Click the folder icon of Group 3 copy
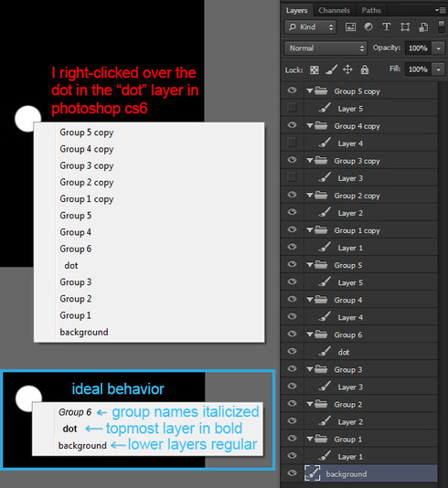Image resolution: width=448 pixels, height=488 pixels. [321, 160]
